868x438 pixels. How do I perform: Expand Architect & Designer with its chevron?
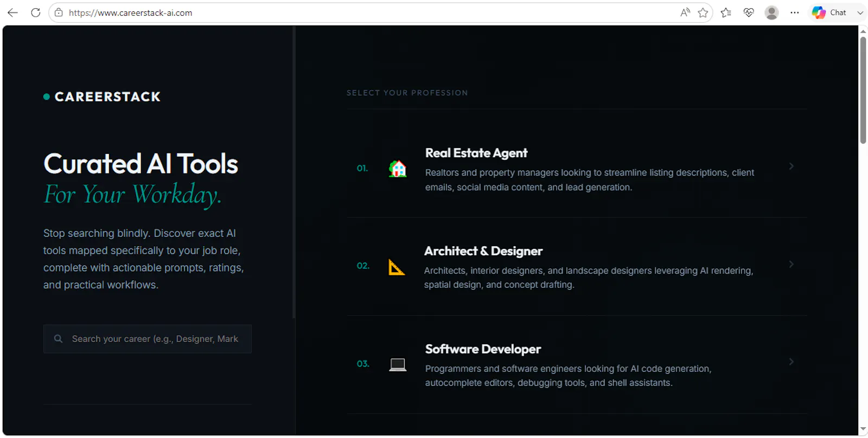pos(792,264)
